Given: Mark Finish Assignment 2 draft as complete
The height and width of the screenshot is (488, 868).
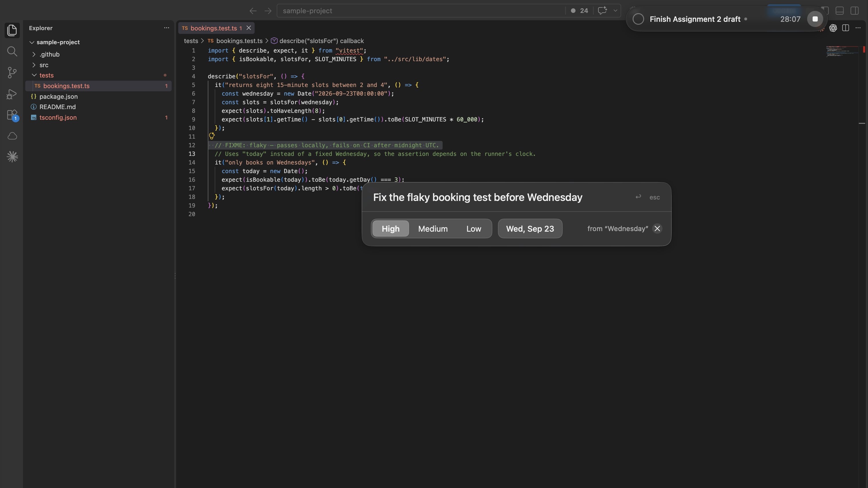Looking at the screenshot, I should point(638,19).
